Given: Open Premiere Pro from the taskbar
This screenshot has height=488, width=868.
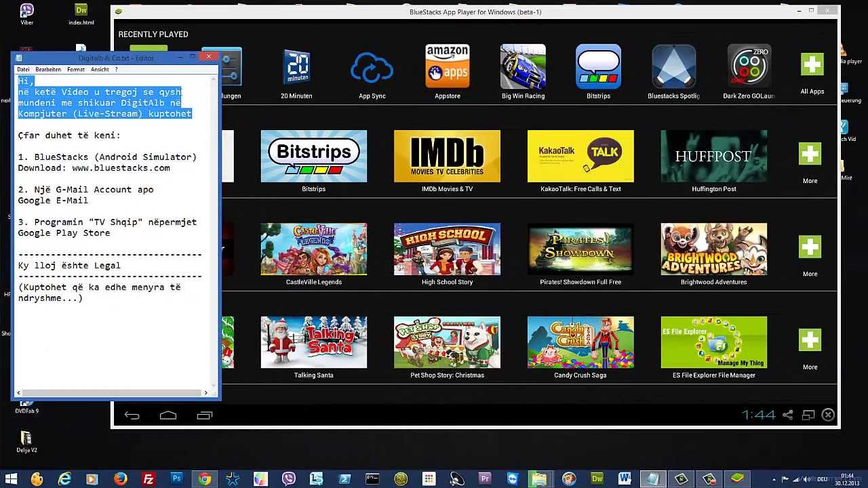Looking at the screenshot, I should tap(485, 479).
